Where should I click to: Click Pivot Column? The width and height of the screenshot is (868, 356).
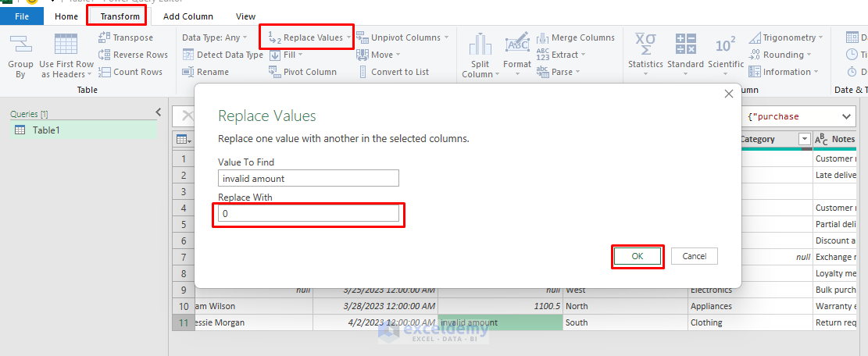[x=303, y=72]
